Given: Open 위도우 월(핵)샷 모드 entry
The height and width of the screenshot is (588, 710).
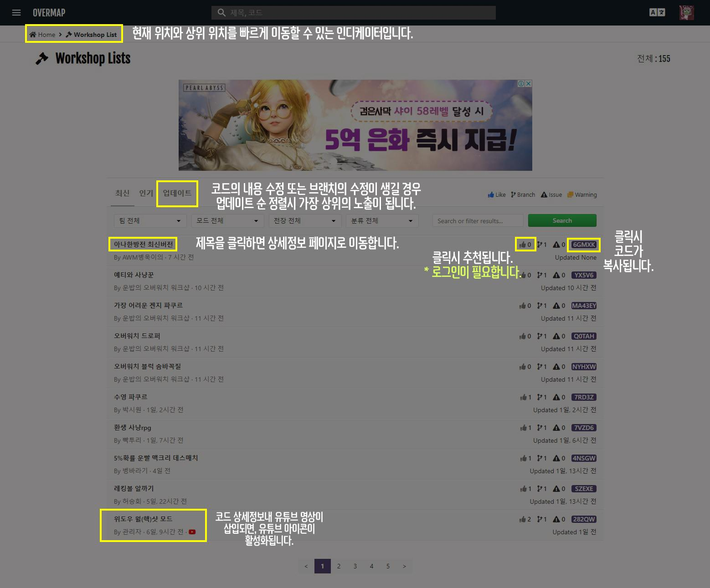Looking at the screenshot, I should coord(143,519).
